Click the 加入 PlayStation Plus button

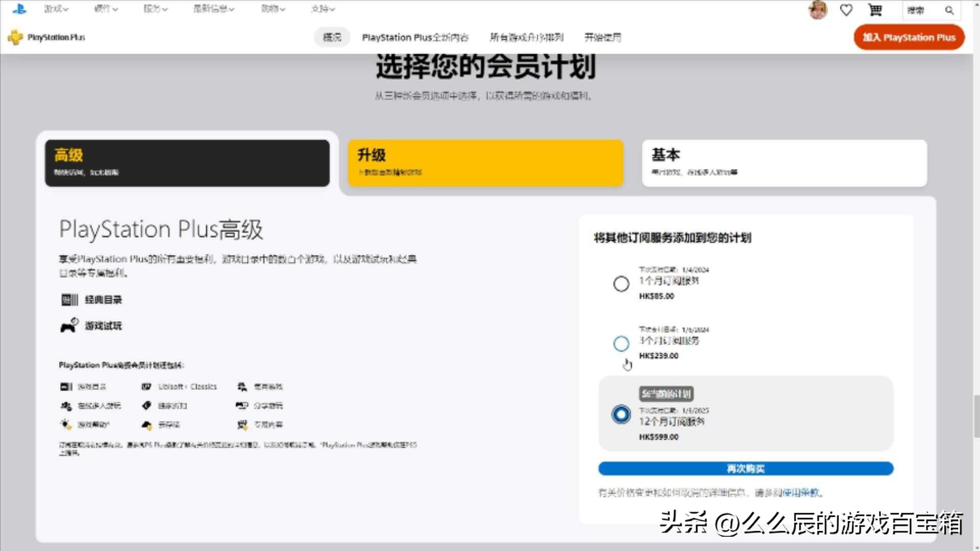(x=909, y=37)
